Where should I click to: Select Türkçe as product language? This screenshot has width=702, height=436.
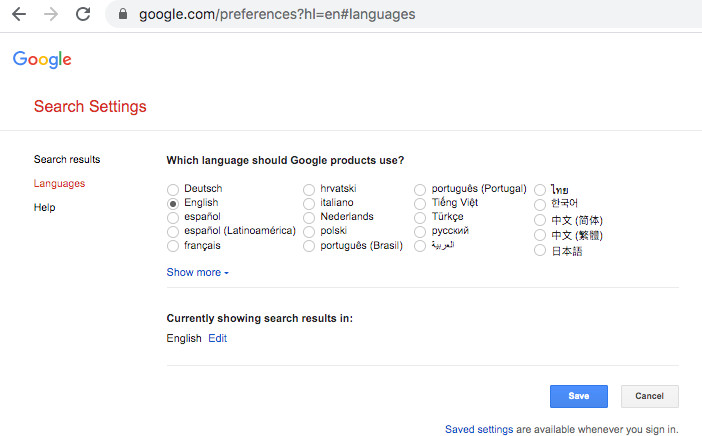click(x=420, y=217)
